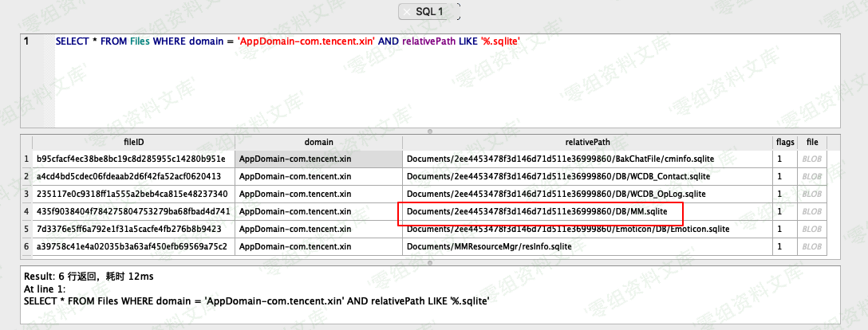Click splitter handle above result message pane
This screenshot has height=330, width=868.
click(430, 261)
